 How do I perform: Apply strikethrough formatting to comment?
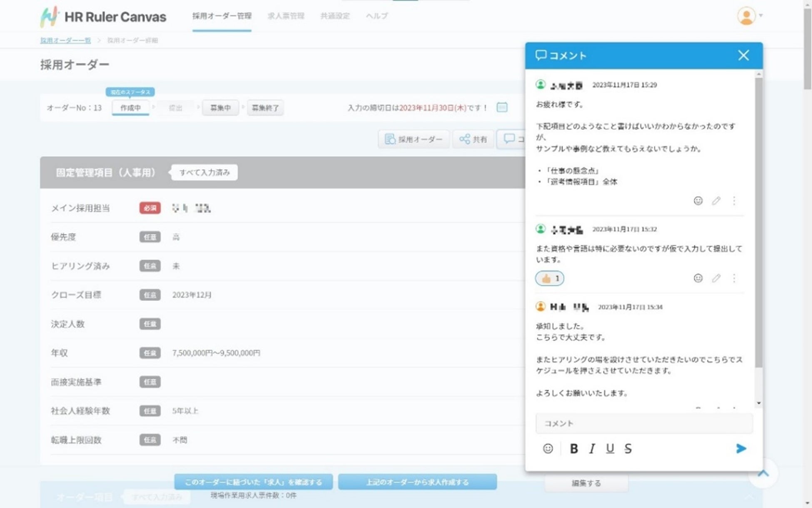pyautogui.click(x=628, y=448)
